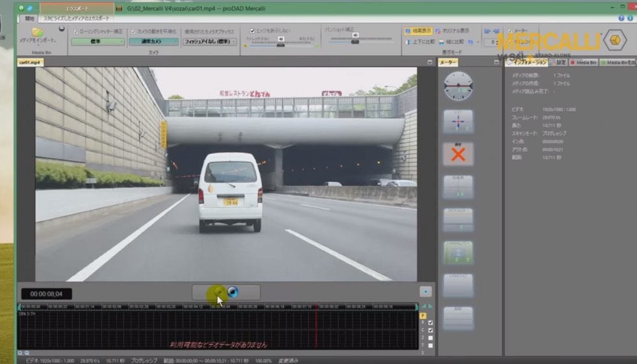This screenshot has width=637, height=364.
Task: Expand dropdown arrow under メディアをインポート
Action: pyautogui.click(x=38, y=45)
